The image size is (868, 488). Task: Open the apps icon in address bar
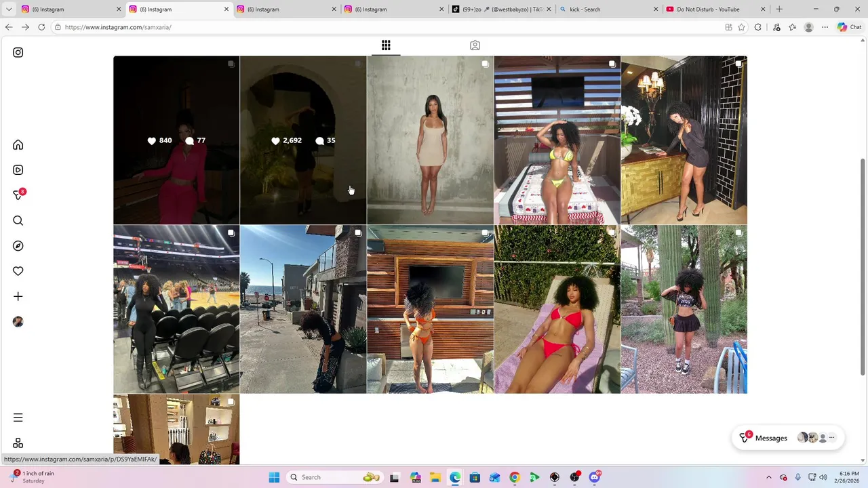tap(728, 27)
